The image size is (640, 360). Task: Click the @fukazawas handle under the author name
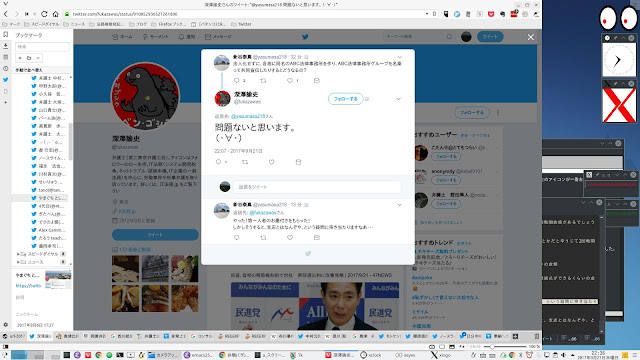247,102
